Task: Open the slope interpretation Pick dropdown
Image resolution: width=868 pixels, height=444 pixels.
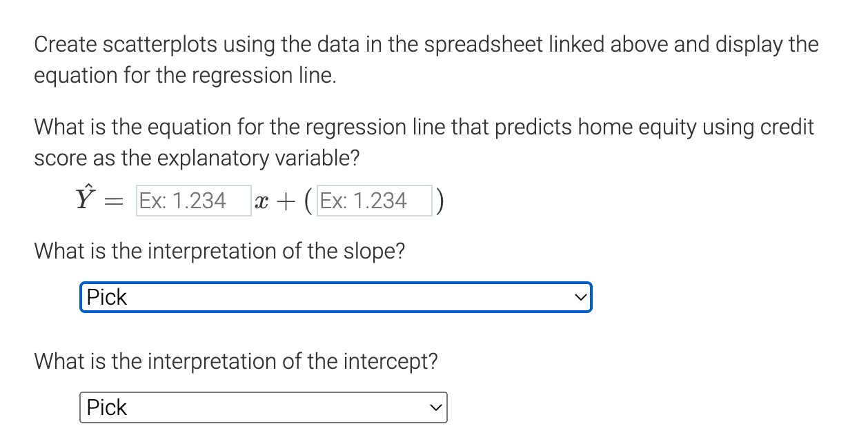Action: click(337, 297)
